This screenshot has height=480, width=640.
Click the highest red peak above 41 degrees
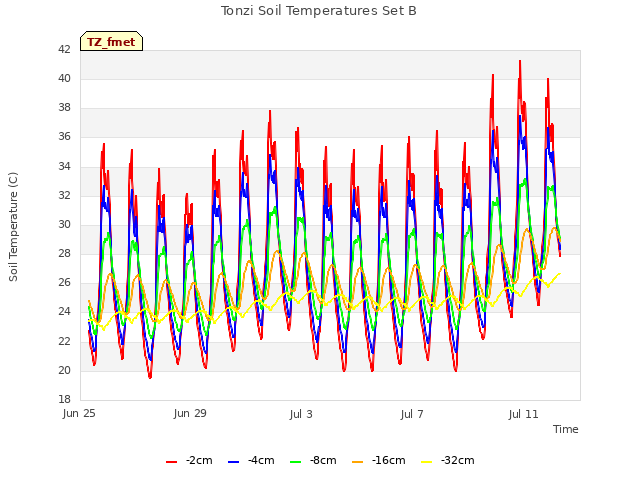520,62
